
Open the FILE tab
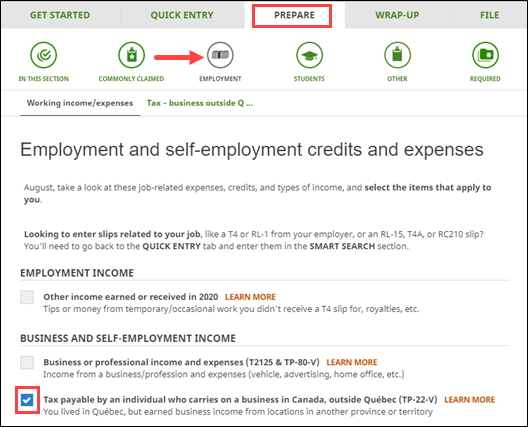pyautogui.click(x=489, y=15)
